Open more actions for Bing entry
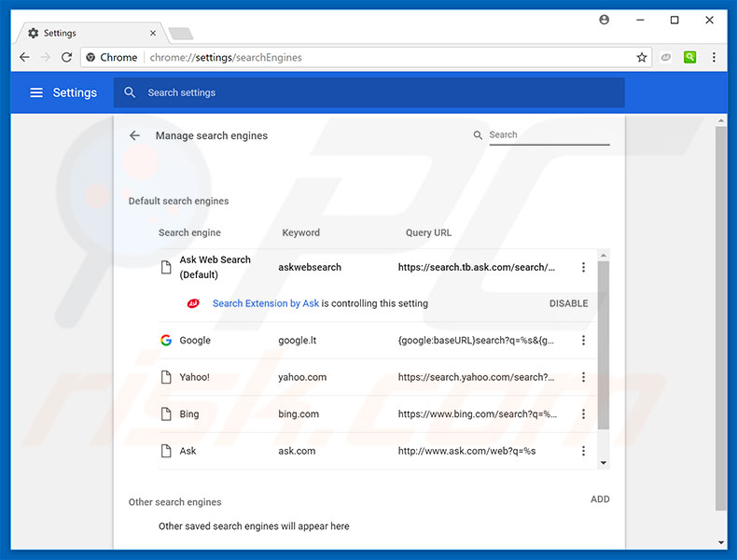737x560 pixels. (x=583, y=414)
